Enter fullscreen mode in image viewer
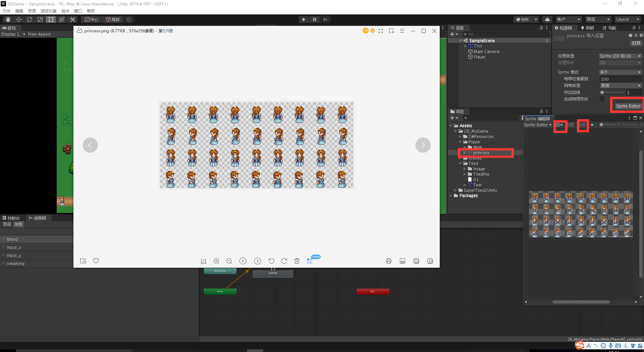The width and height of the screenshot is (644, 352). (x=381, y=31)
